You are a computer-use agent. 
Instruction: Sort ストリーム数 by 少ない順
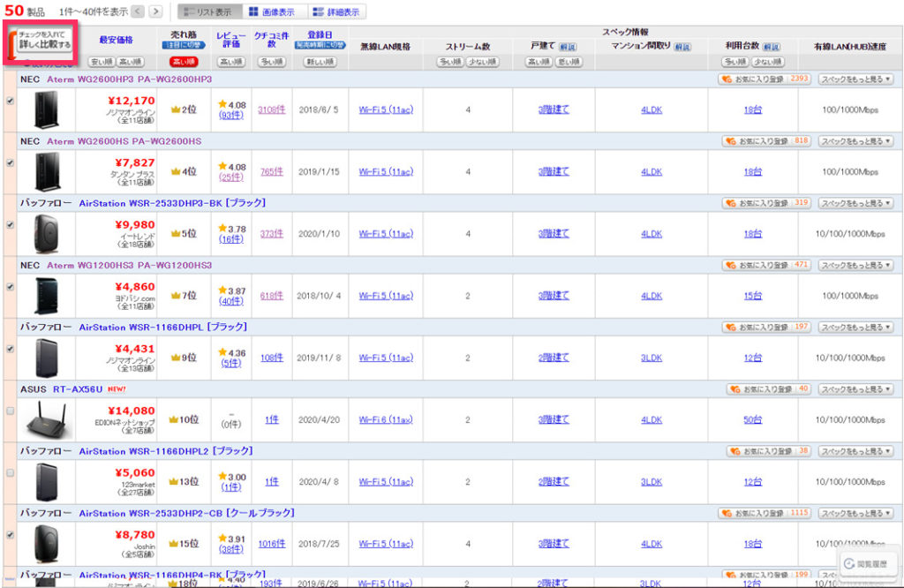[483, 62]
